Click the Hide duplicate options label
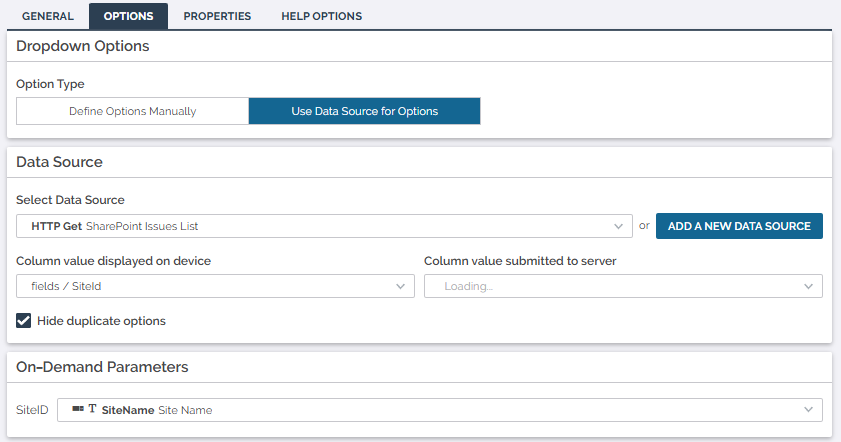The width and height of the screenshot is (841, 442). 101,321
